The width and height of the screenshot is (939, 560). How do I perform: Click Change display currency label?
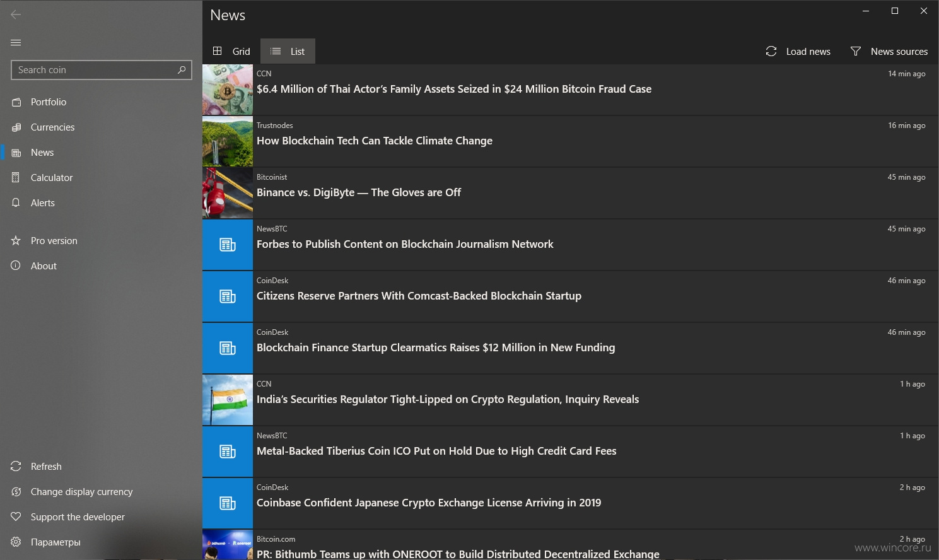pyautogui.click(x=82, y=492)
